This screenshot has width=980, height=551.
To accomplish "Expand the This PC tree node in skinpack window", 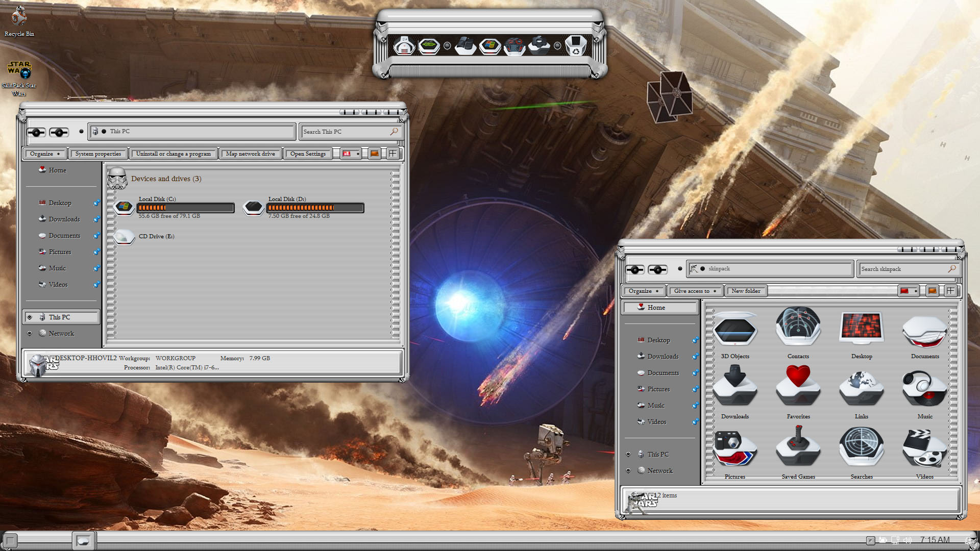I will coord(628,454).
